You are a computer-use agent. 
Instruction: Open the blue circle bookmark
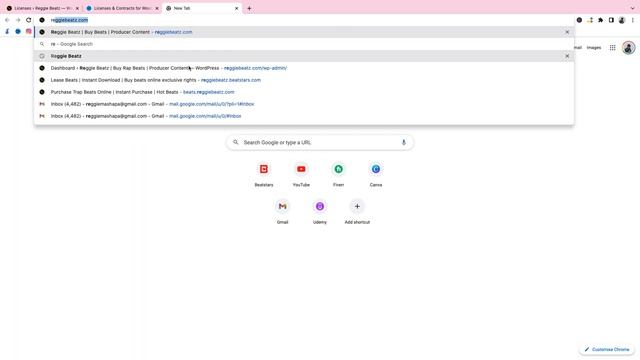coord(18,31)
